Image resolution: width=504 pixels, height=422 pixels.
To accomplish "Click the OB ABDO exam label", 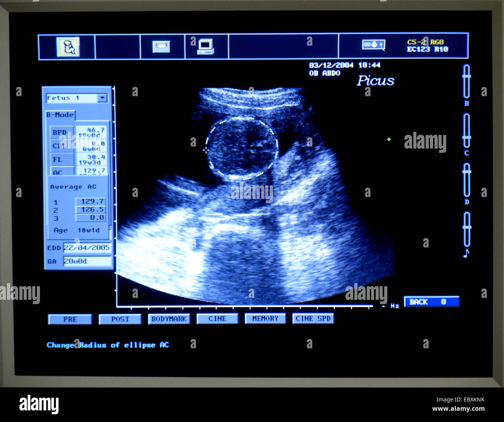I will coord(324,73).
